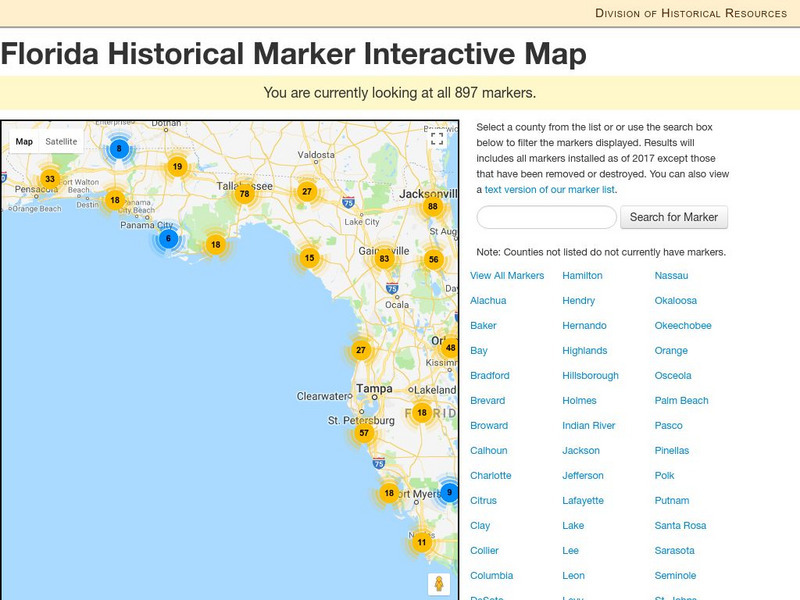This screenshot has height=600, width=800.
Task: Select Okaloosa county
Action: click(676, 301)
